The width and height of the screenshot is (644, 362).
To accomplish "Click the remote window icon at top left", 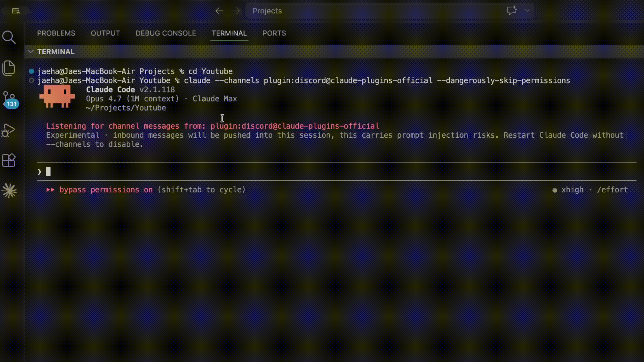I will coord(16,11).
